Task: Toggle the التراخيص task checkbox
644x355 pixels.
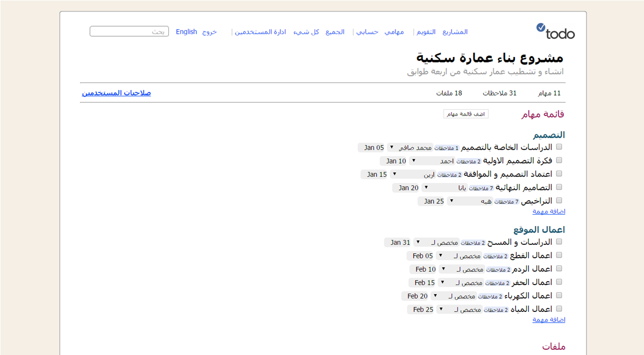Action: [559, 201]
